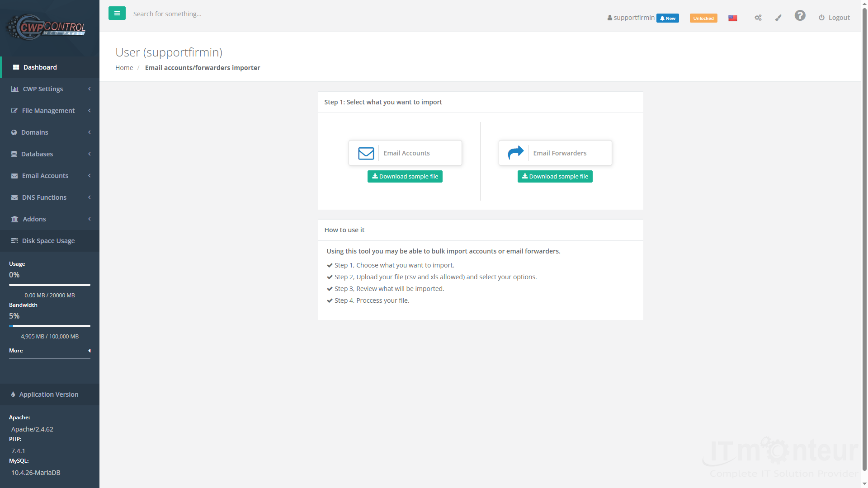Click the File Management edit icon

(x=14, y=111)
